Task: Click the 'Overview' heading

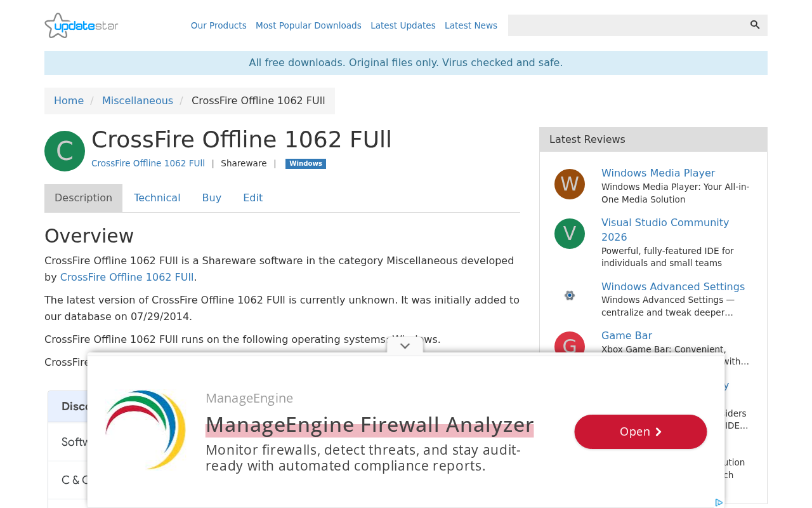Action: [89, 236]
